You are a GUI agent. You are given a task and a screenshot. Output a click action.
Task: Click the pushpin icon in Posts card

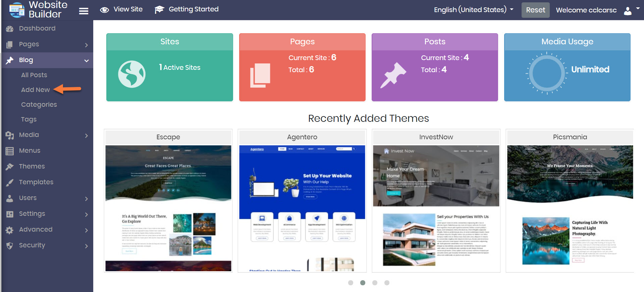(393, 75)
